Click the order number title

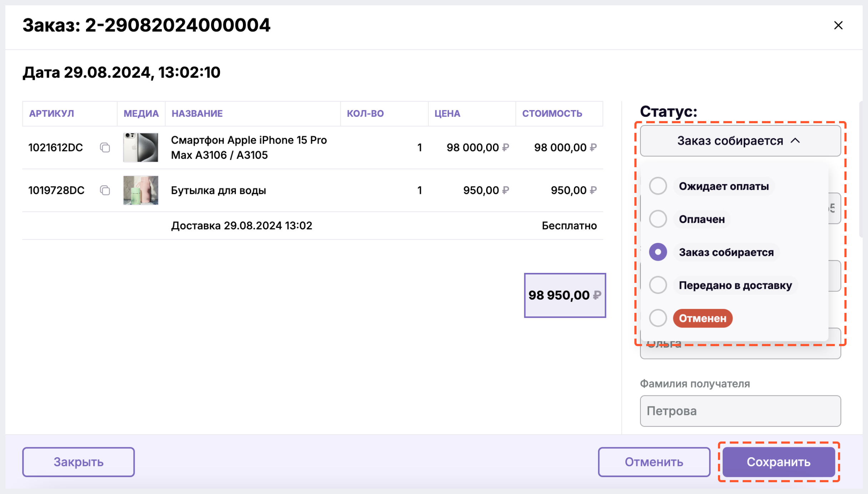click(x=146, y=25)
